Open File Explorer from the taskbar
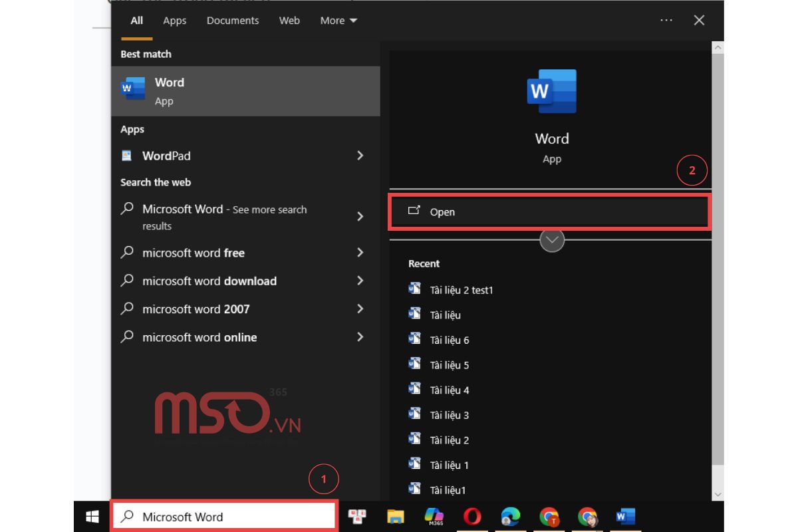Screen dimensions: 798x532 (396, 517)
